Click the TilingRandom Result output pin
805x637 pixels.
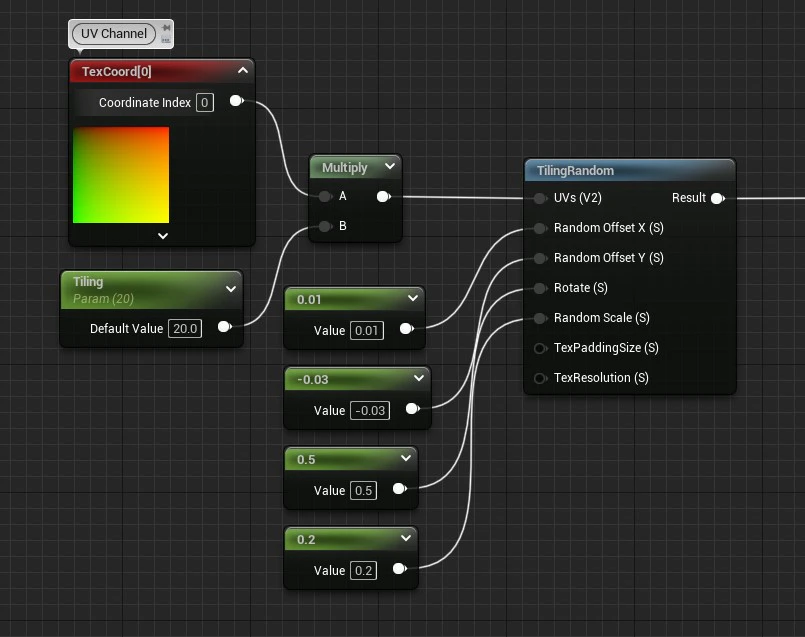pyautogui.click(x=718, y=198)
